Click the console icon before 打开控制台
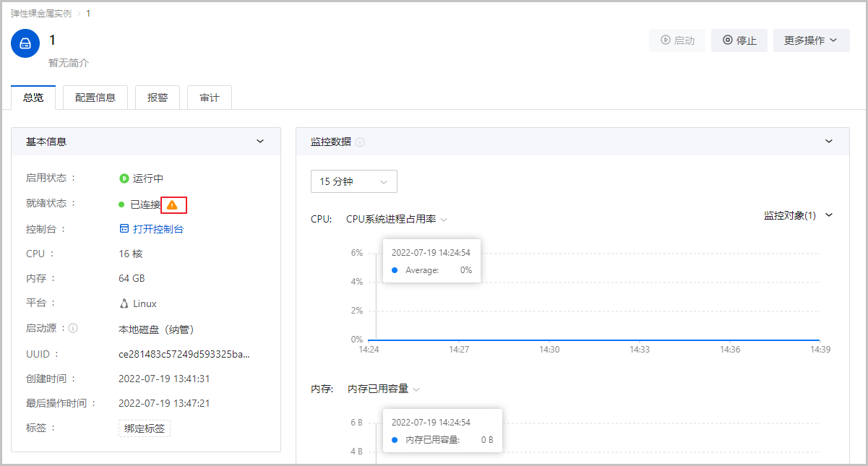The width and height of the screenshot is (868, 466). 124,229
